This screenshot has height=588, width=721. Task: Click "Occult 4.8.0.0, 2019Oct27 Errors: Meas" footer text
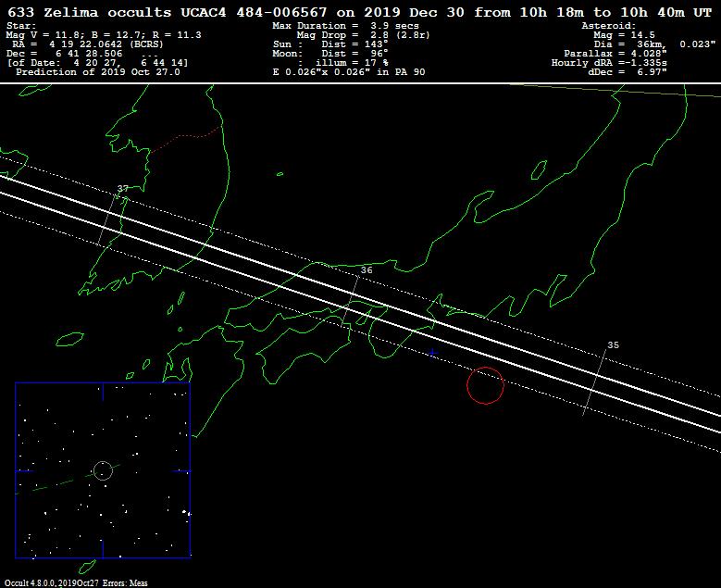pyautogui.click(x=76, y=583)
